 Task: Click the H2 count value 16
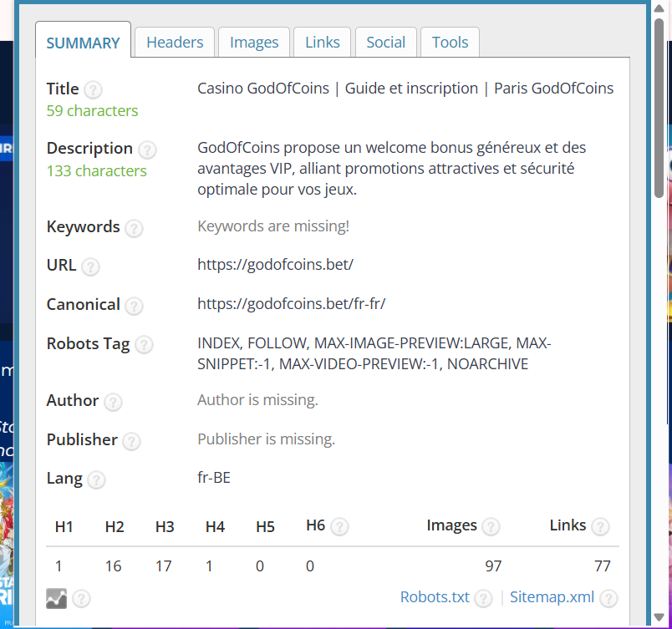(113, 566)
